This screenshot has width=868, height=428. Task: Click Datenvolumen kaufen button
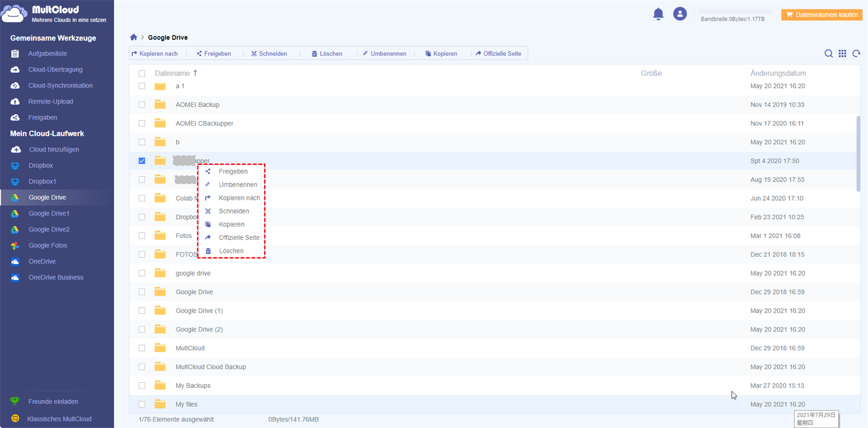822,15
